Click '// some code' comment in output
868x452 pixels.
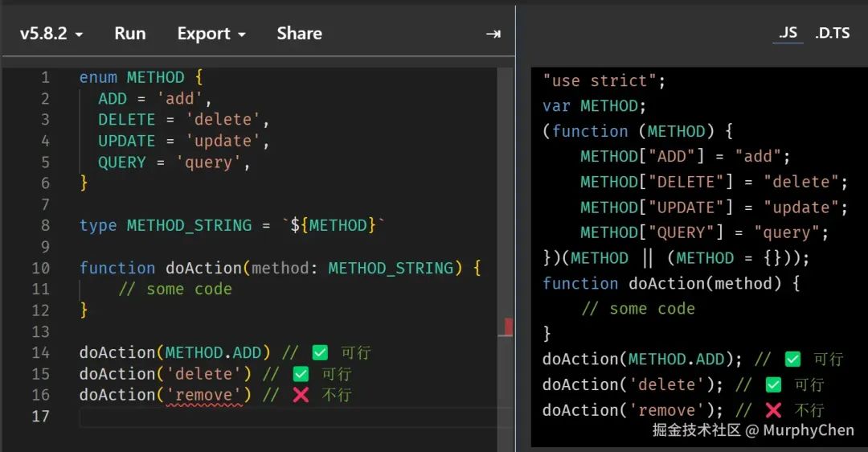click(x=637, y=309)
